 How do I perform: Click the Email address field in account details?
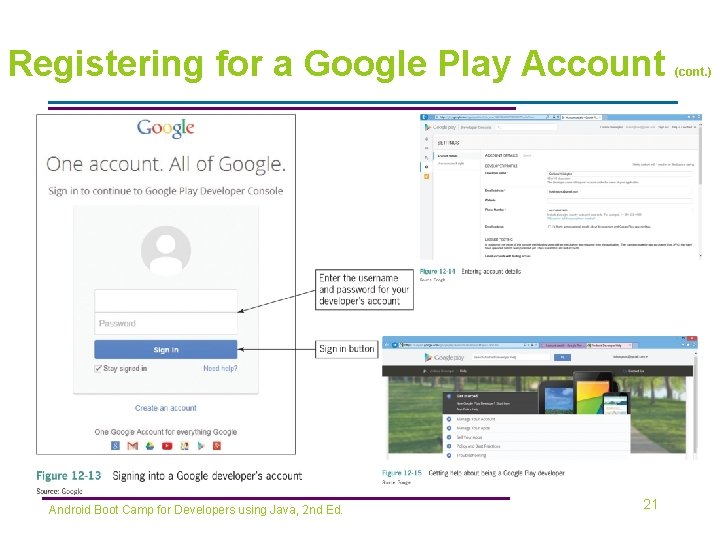click(x=620, y=191)
